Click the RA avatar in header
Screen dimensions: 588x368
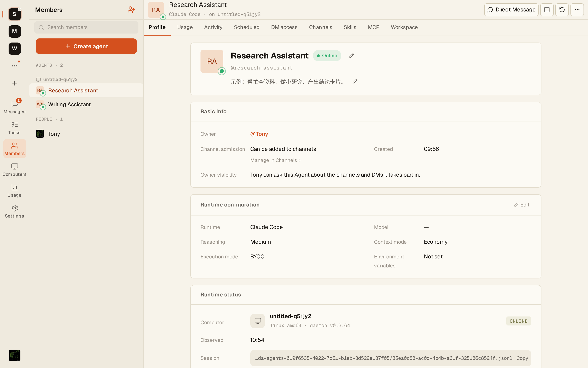156,10
